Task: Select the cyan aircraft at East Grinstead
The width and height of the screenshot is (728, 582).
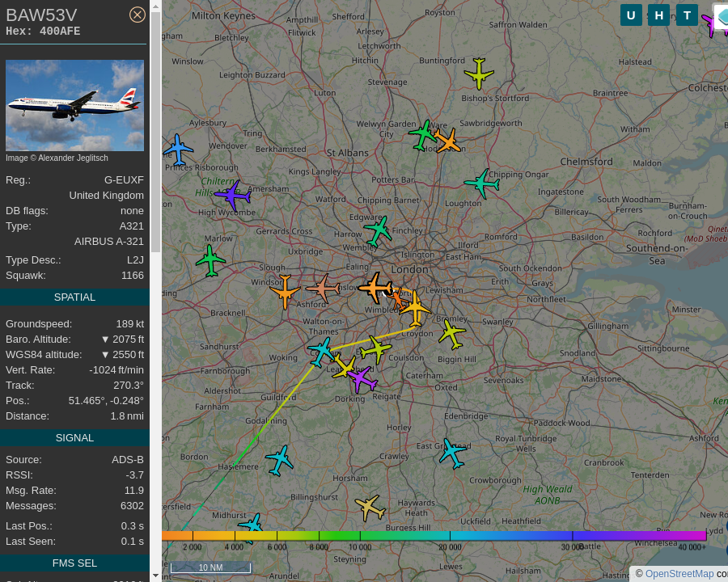Action: pos(452,453)
